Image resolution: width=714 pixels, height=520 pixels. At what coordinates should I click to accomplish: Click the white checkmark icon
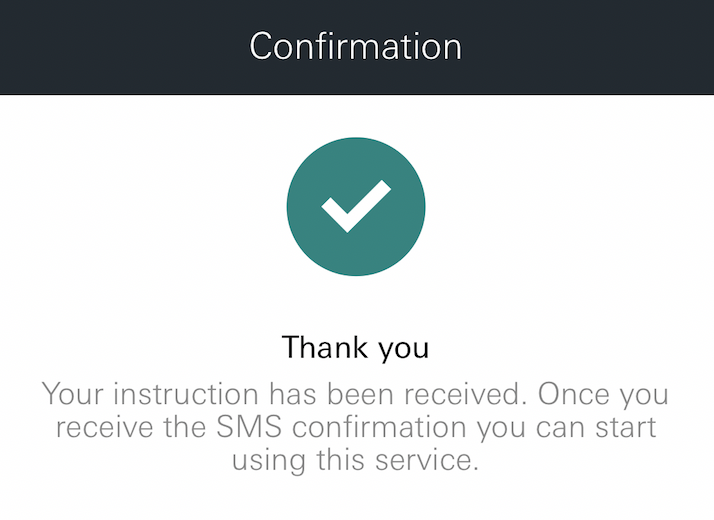[356, 206]
